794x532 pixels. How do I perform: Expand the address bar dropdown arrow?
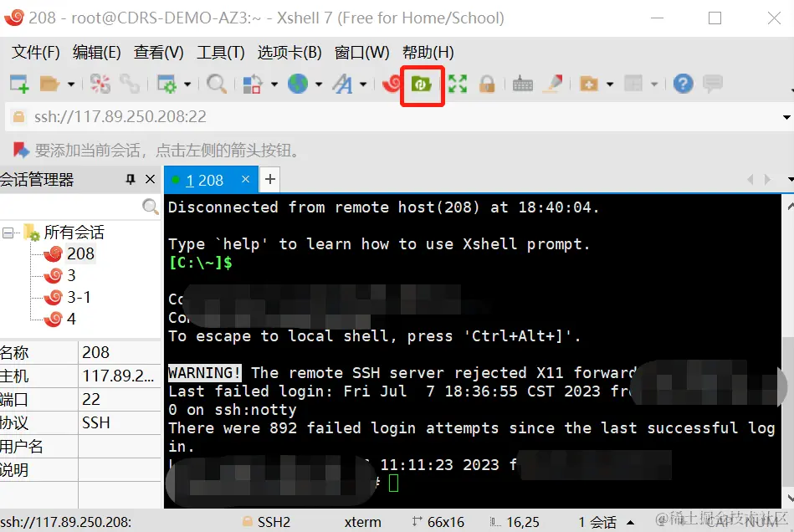pos(786,117)
